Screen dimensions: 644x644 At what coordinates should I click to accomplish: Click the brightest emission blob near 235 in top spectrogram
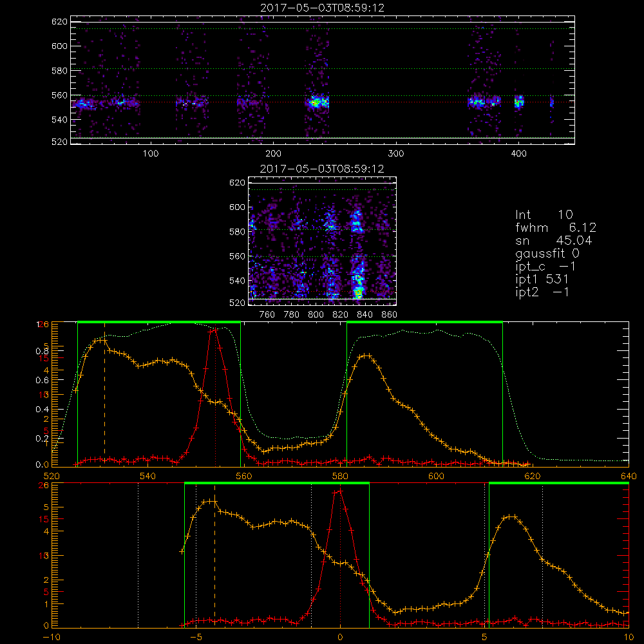pos(317,102)
